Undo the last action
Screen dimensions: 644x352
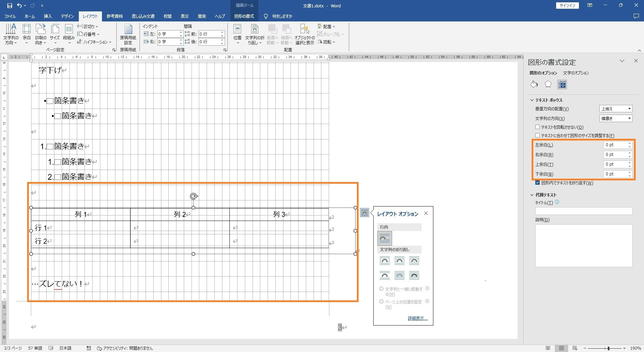[19, 6]
